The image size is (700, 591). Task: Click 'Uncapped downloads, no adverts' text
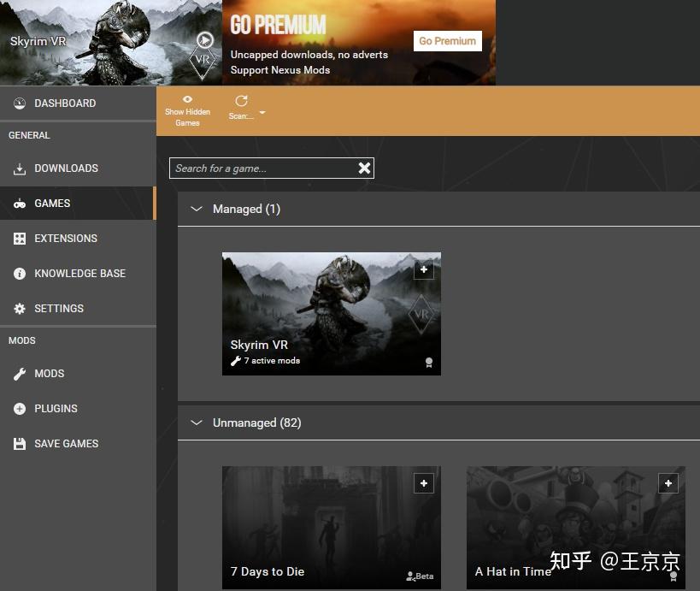point(309,55)
